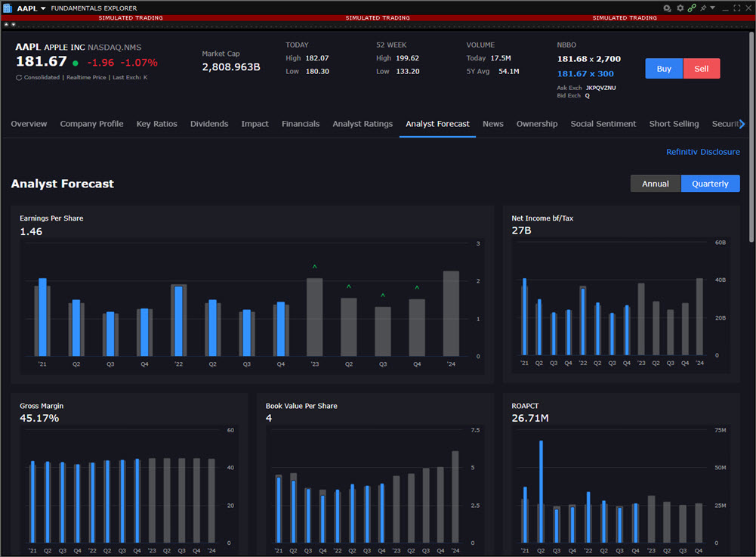Select the Dividends tab
Screen dimensions: 756x557
coord(209,123)
